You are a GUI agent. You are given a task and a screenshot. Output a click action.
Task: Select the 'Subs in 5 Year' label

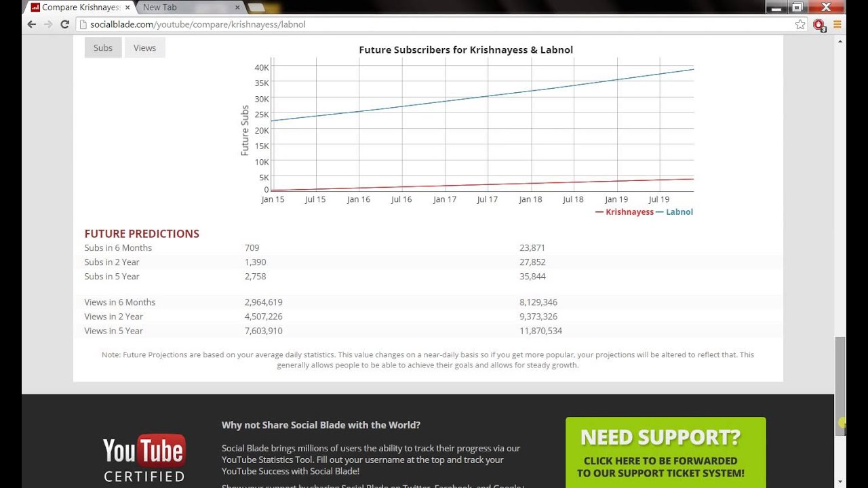point(112,277)
